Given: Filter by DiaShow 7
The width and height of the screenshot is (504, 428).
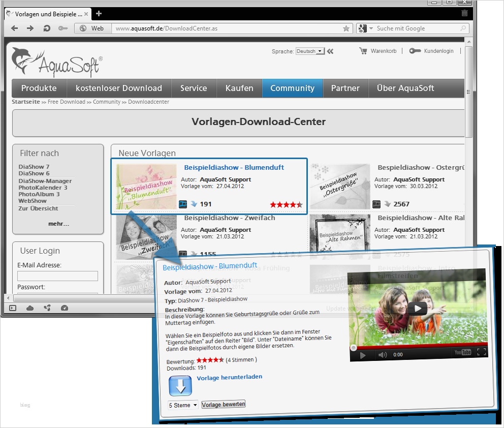Looking at the screenshot, I should click(34, 167).
